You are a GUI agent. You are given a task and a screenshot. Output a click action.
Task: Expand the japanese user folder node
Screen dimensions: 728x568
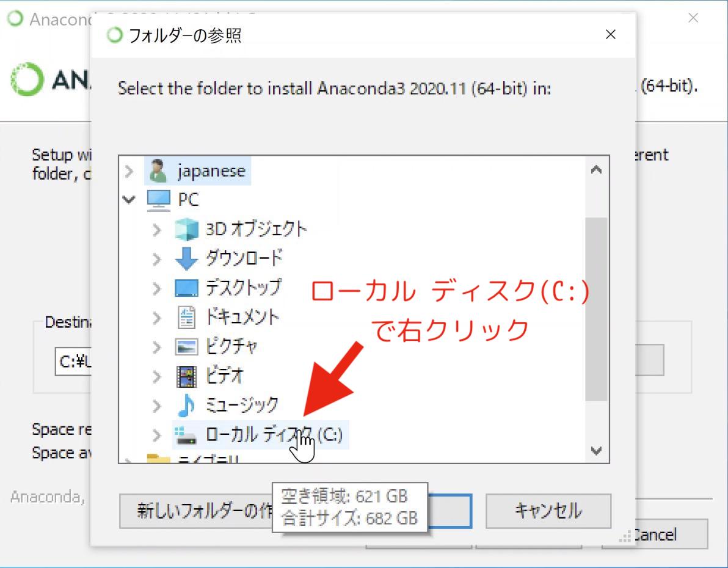129,171
